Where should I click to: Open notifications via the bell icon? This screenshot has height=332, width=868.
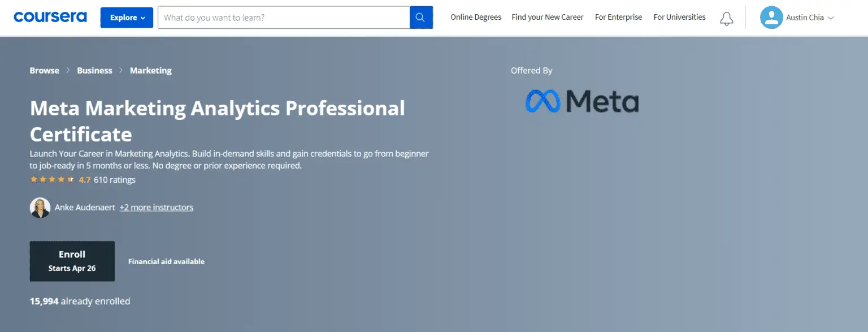pyautogui.click(x=726, y=18)
